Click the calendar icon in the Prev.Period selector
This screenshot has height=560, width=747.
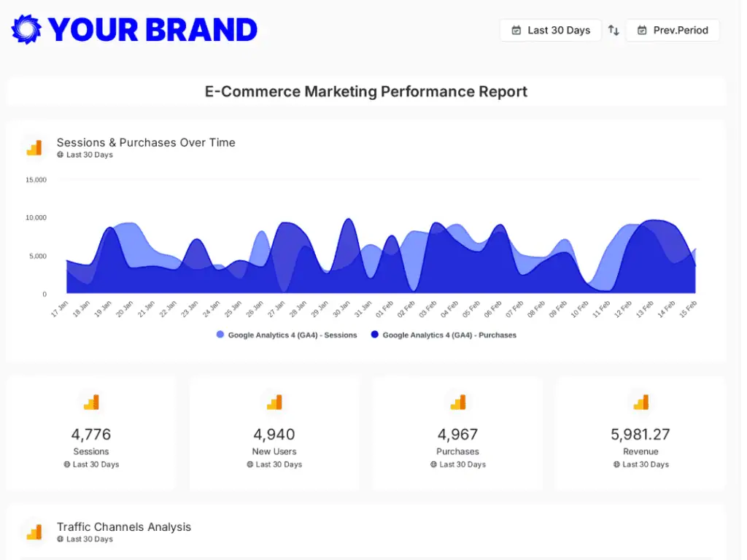coord(642,31)
